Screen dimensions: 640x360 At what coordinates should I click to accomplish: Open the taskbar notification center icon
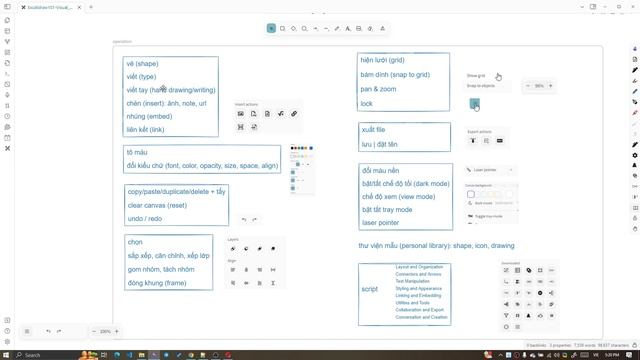629,355
